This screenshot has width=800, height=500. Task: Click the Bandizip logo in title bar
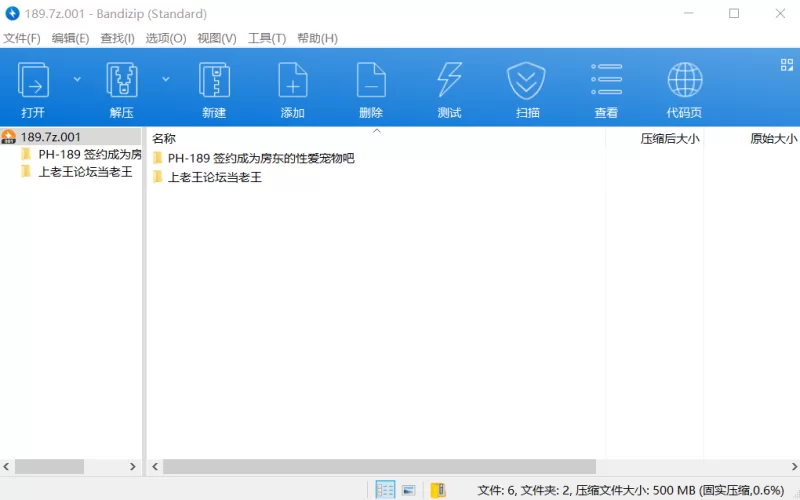[12, 14]
